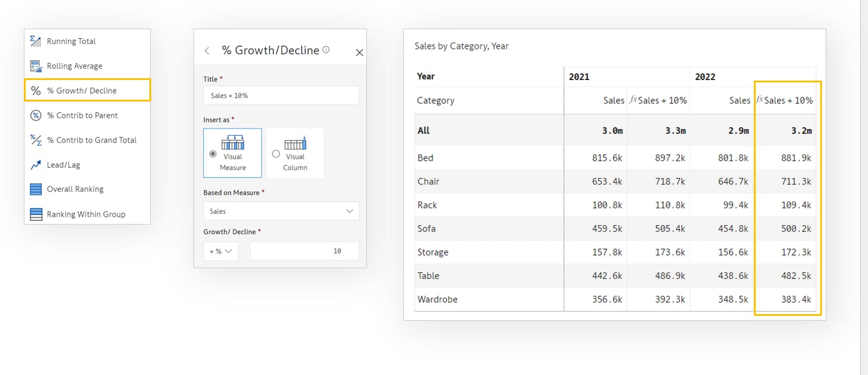Click the % Contrib to Parent icon
Screen dimensions: 868x375
[36, 115]
